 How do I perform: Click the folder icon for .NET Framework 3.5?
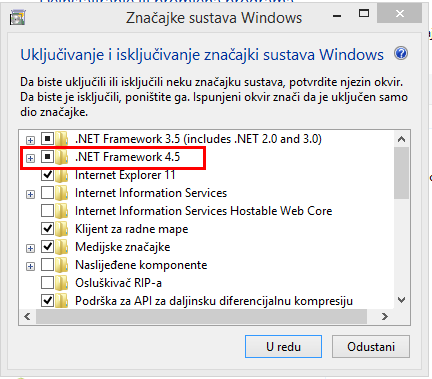pyautogui.click(x=62, y=139)
